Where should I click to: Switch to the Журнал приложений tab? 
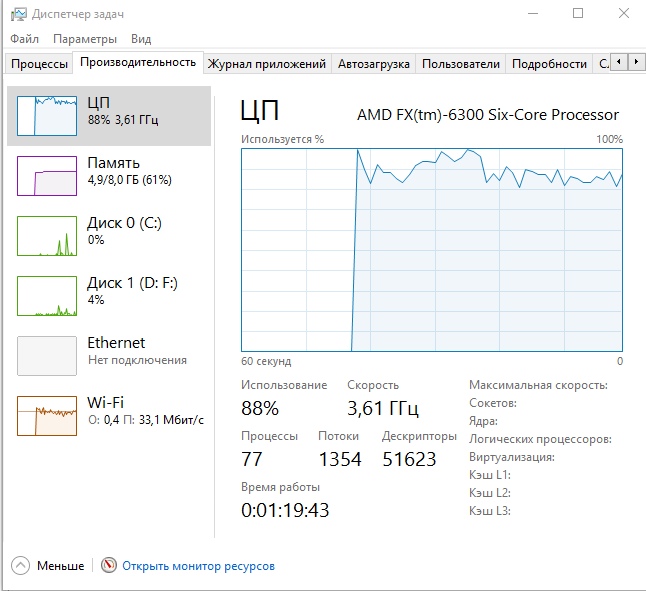click(x=266, y=64)
